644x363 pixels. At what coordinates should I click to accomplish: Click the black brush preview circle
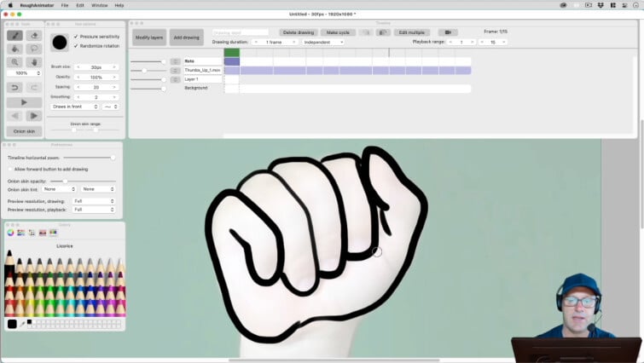(60, 43)
